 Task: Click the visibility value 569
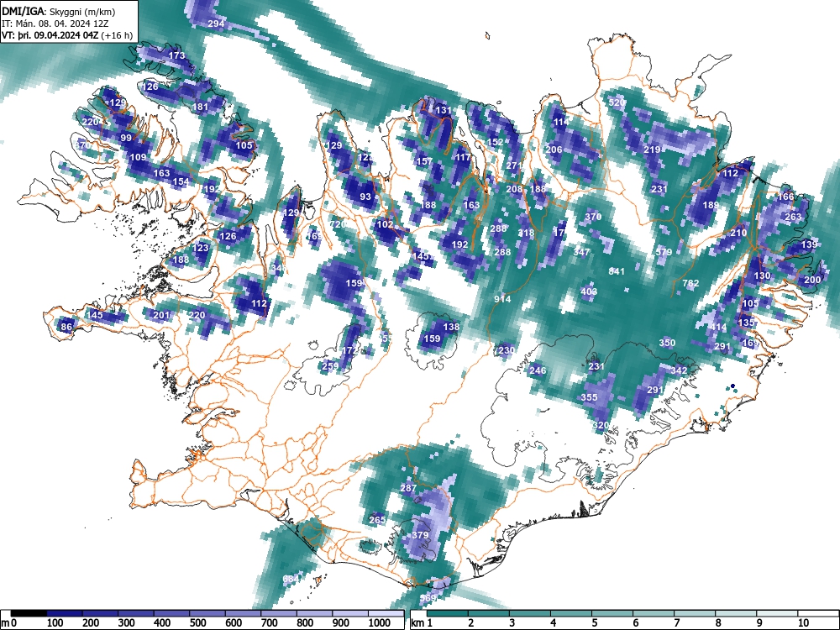tap(428, 598)
